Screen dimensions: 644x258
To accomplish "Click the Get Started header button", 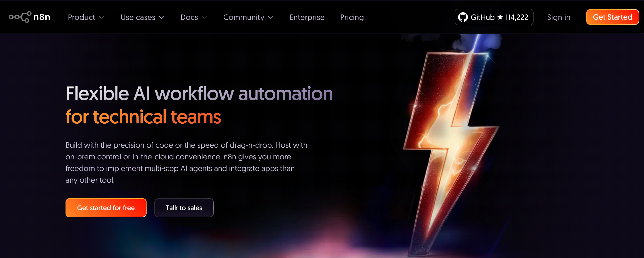I will click(612, 17).
